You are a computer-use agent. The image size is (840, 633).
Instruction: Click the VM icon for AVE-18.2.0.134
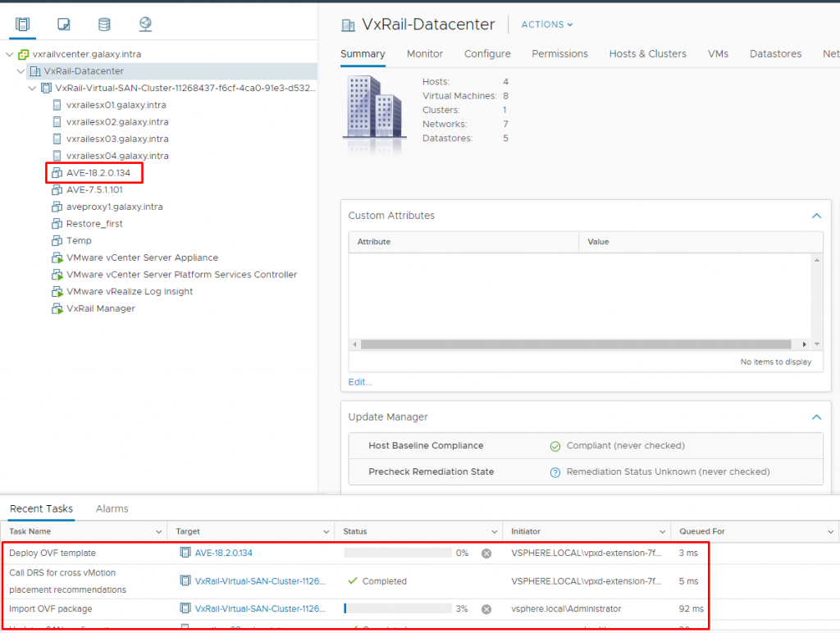click(57, 173)
